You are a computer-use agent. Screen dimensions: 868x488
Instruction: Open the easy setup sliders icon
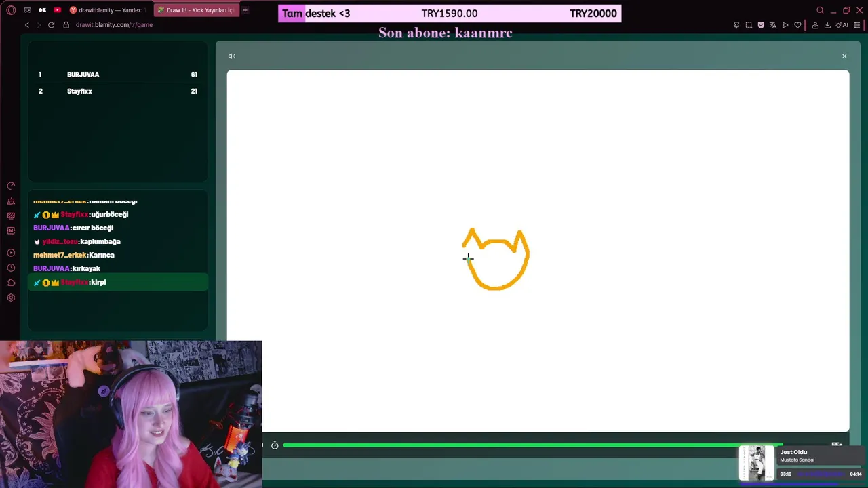point(857,25)
